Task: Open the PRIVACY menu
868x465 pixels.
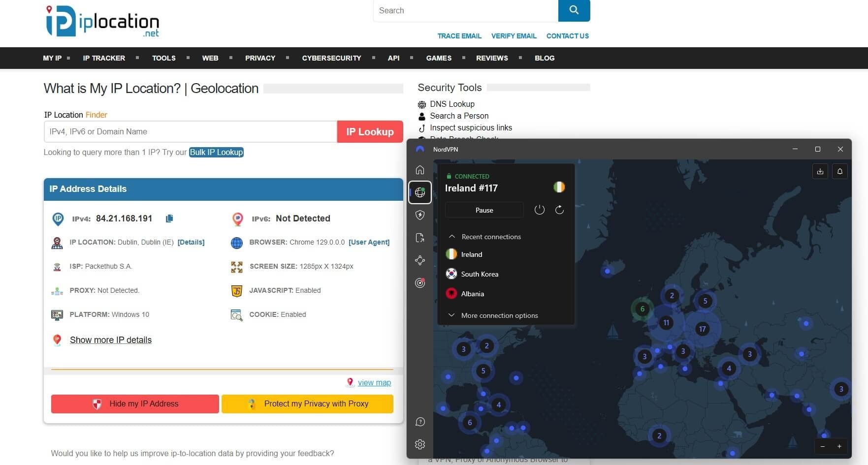Action: tap(260, 58)
